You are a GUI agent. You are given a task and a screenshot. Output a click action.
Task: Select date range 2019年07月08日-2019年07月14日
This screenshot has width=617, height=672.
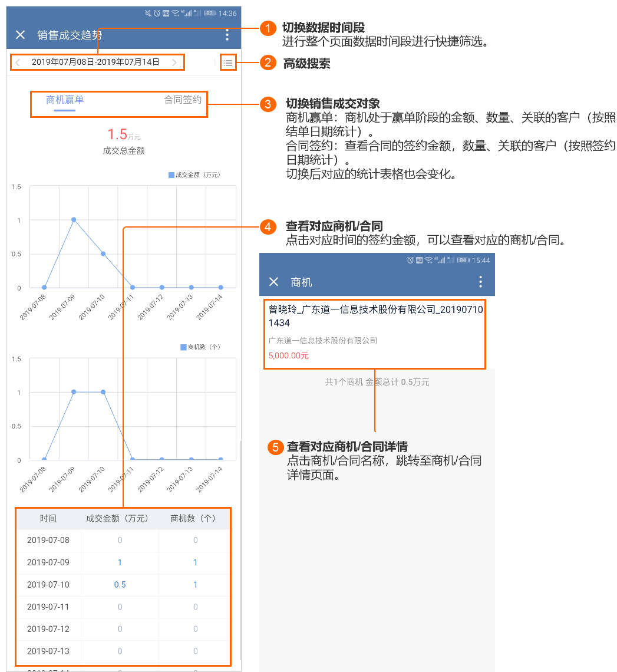95,62
